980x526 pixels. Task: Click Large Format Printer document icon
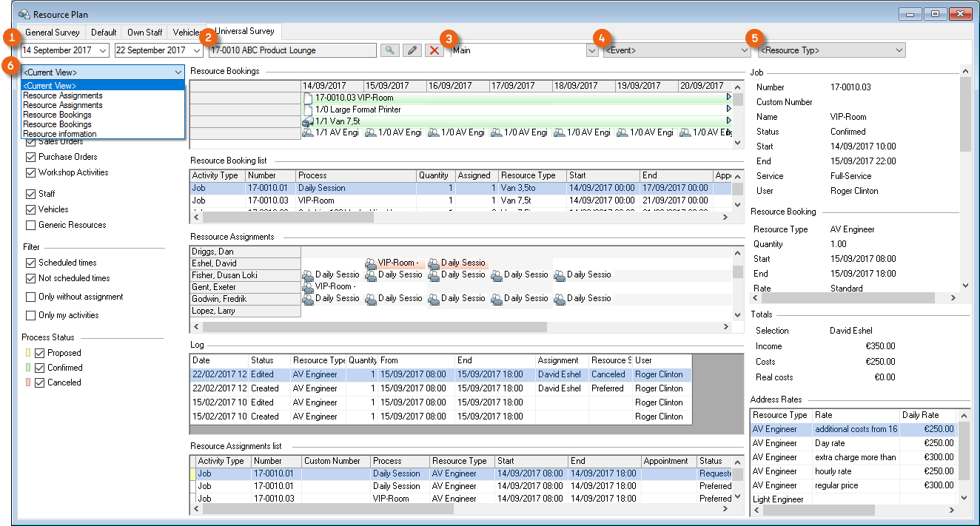pyautogui.click(x=308, y=109)
